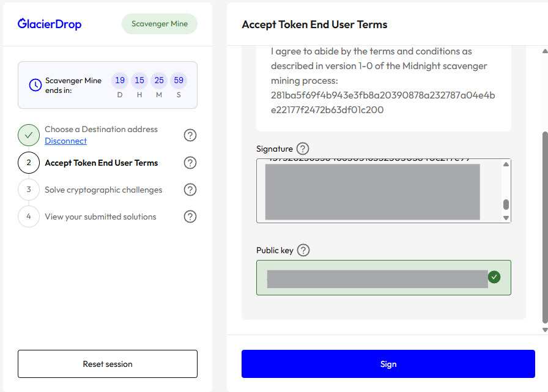548x392 pixels.
Task: Click the Signature box scroll up arrow
Action: tap(506, 164)
